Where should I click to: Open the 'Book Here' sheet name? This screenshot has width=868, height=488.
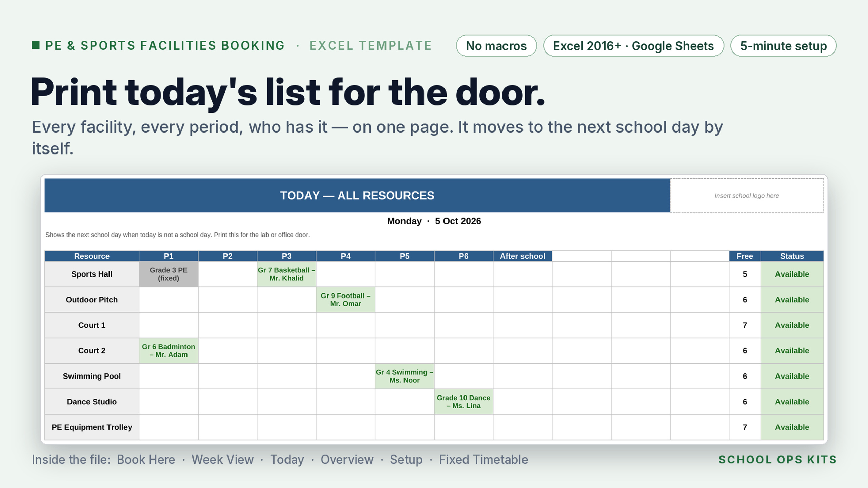(x=146, y=460)
